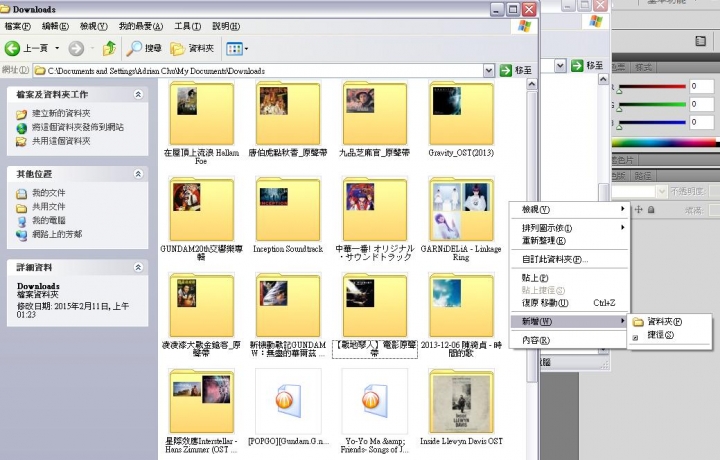Open 我的電腦 from other places
This screenshot has width=720, height=460.
coord(48,220)
